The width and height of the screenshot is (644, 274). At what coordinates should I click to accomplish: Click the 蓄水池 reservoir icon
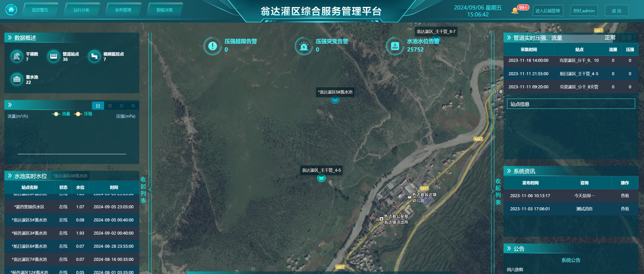17,79
